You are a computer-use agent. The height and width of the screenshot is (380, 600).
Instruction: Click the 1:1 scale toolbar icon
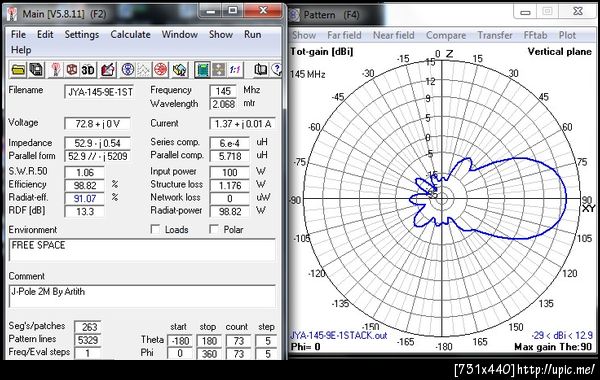point(235,70)
